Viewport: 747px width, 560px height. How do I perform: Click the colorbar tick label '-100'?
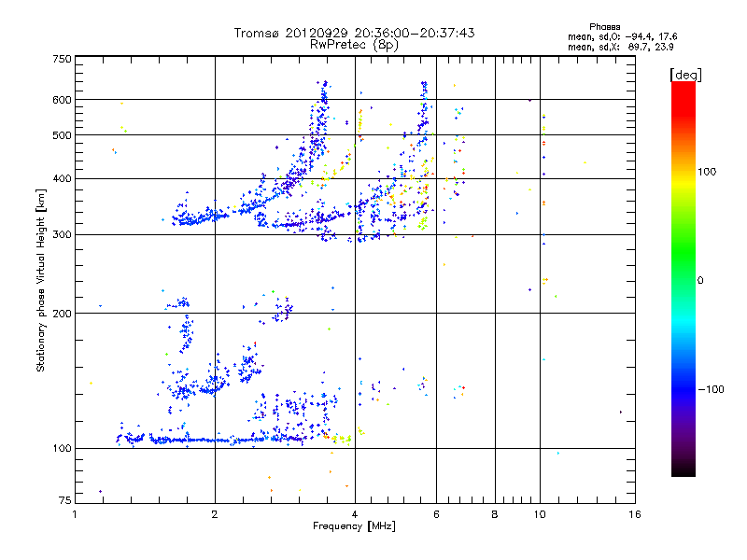coord(711,389)
